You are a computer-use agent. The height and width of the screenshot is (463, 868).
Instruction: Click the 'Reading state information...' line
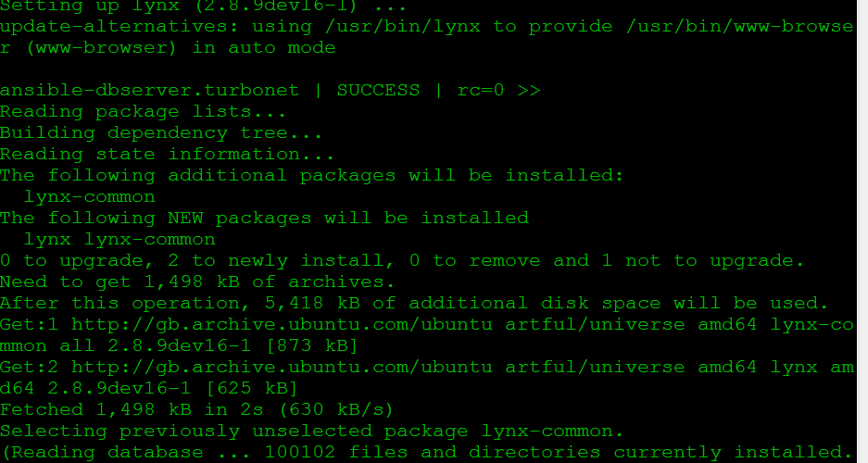coord(167,155)
